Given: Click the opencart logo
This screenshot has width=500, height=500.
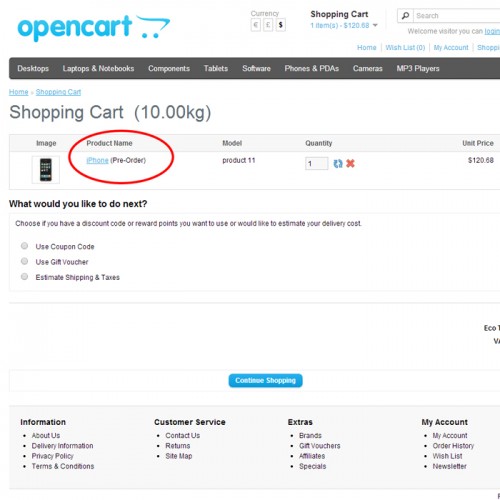Looking at the screenshot, I should 94,27.
